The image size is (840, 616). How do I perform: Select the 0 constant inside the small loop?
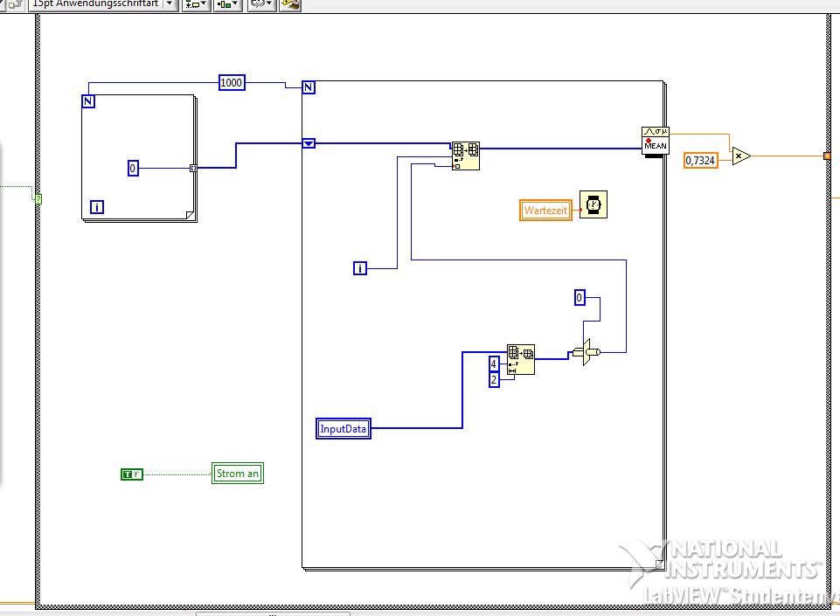(x=133, y=168)
